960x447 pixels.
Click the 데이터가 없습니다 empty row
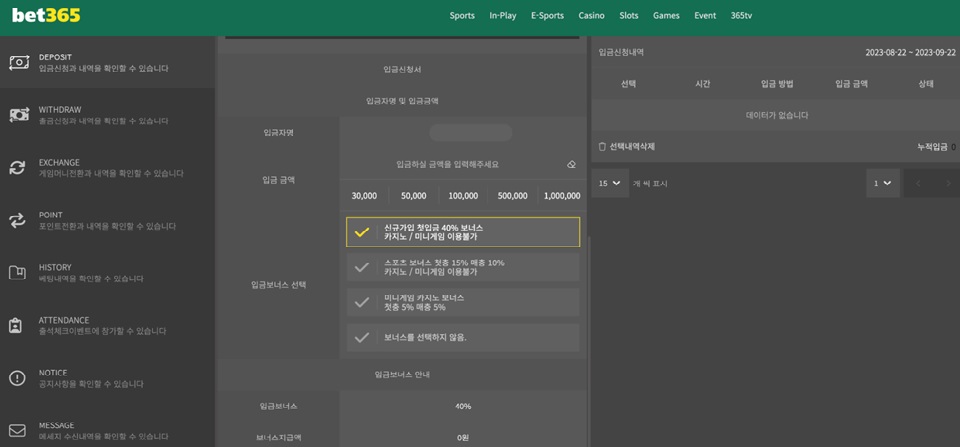[776, 115]
